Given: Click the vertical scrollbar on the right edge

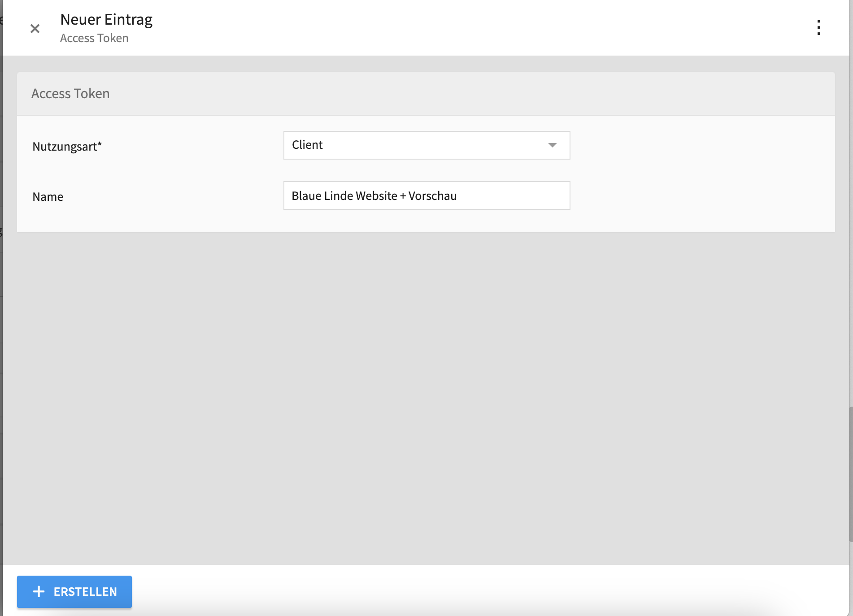Looking at the screenshot, I should (850, 473).
